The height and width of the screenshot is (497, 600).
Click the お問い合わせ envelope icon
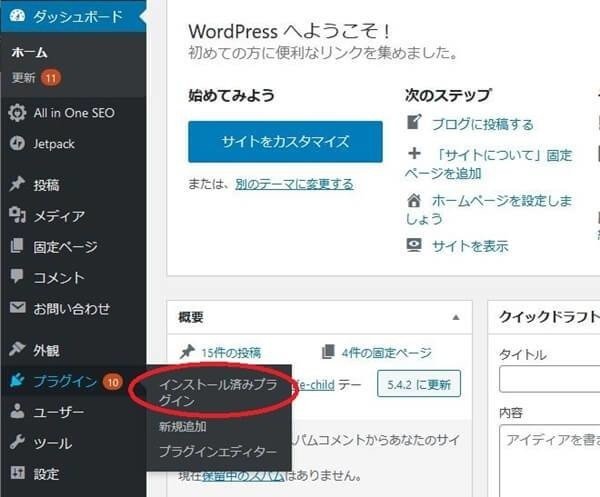(x=17, y=307)
